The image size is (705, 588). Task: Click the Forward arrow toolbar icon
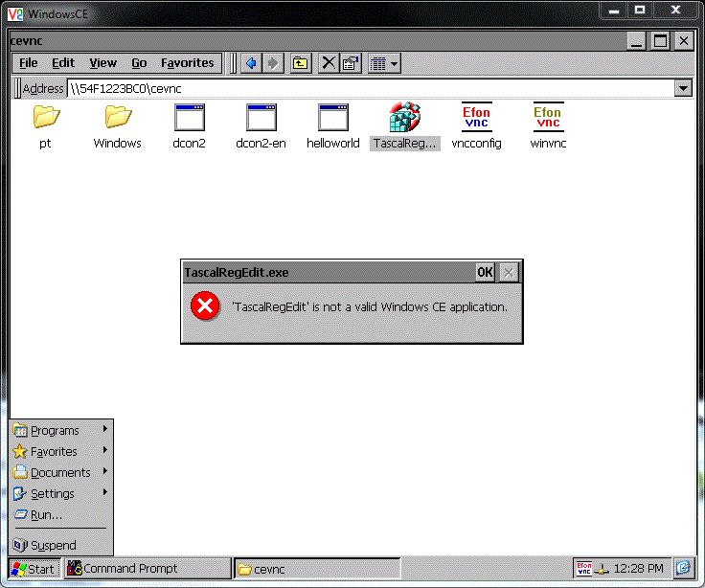(x=273, y=63)
